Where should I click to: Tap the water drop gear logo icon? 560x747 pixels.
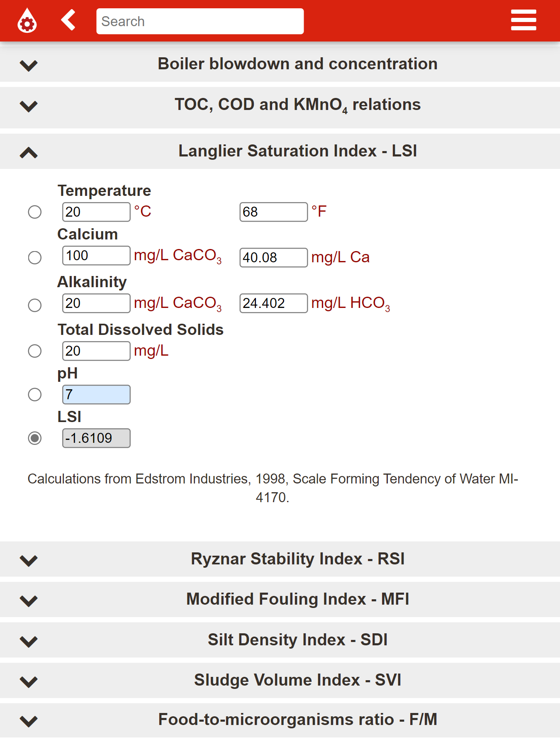[27, 20]
